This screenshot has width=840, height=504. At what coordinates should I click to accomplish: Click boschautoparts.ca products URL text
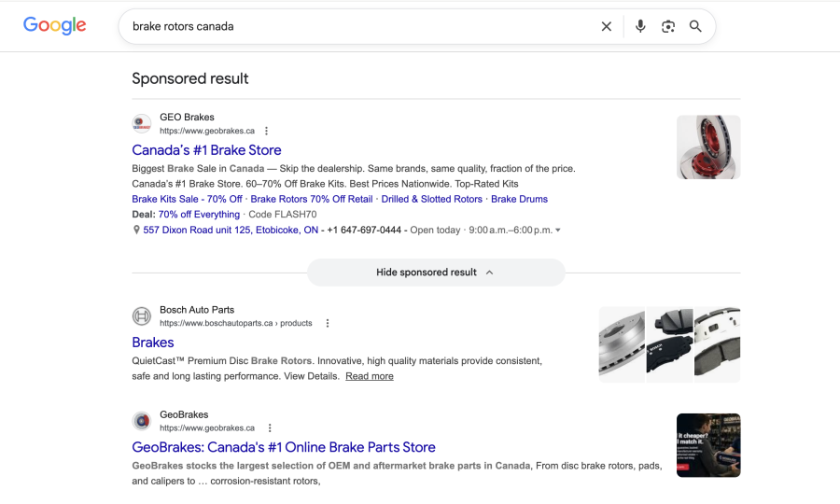click(x=236, y=323)
